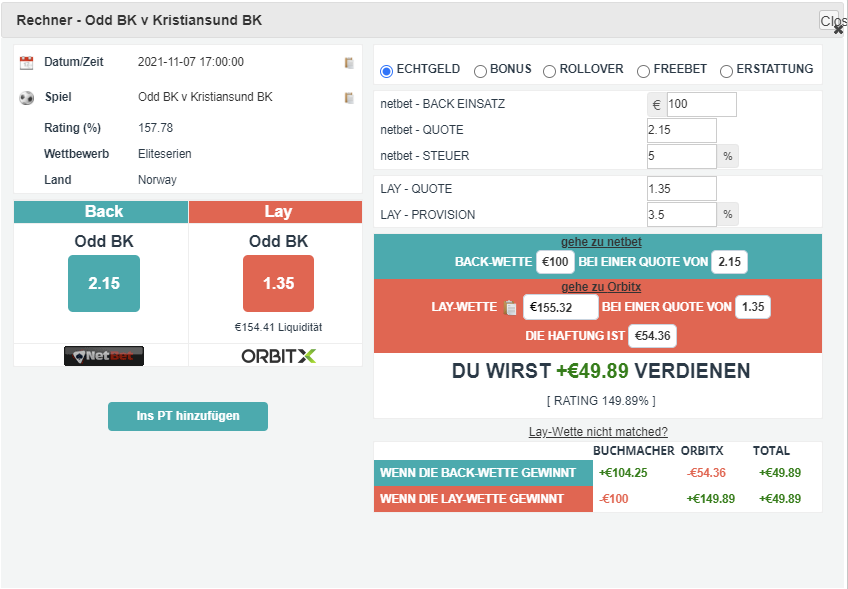The height and width of the screenshot is (589, 848).
Task: Click the copy icon next to Datum/Zeit
Action: pyautogui.click(x=349, y=63)
